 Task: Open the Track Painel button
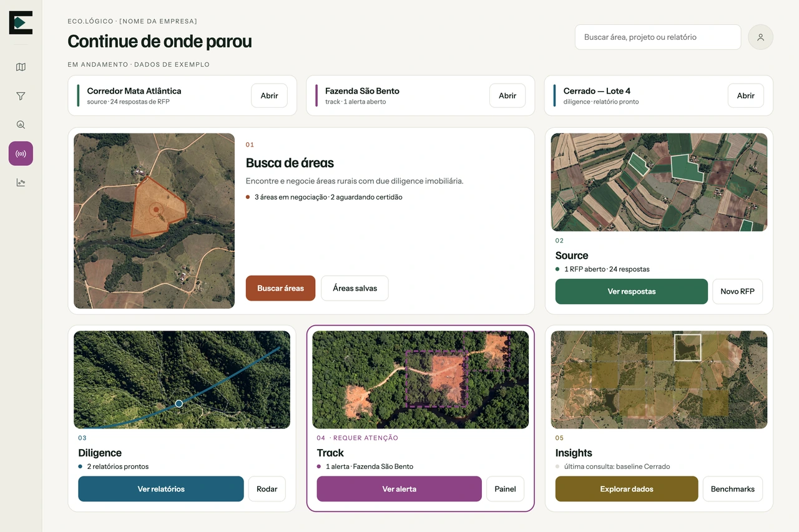click(x=505, y=489)
